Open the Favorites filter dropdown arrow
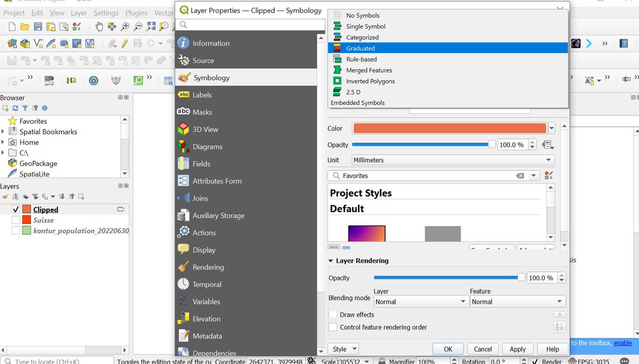Viewport: 639px width, 364px height. [534, 176]
